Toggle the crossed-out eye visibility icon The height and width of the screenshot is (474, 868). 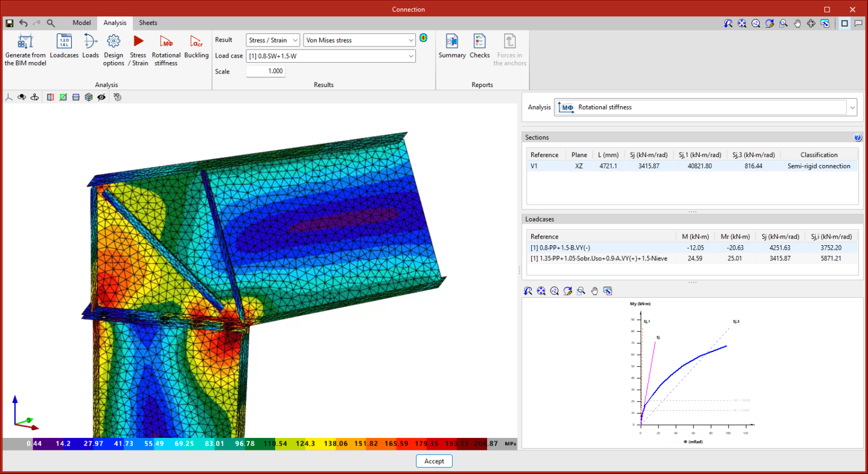click(x=101, y=97)
